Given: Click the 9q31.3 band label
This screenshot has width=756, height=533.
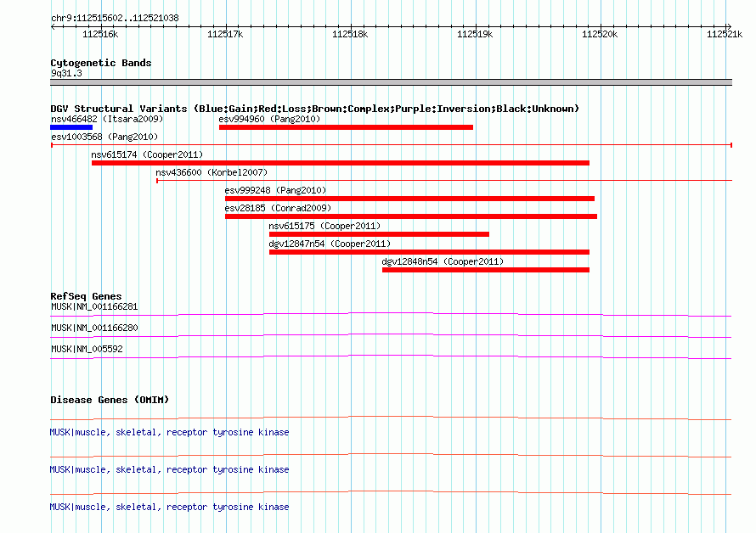Looking at the screenshot, I should 66,73.
